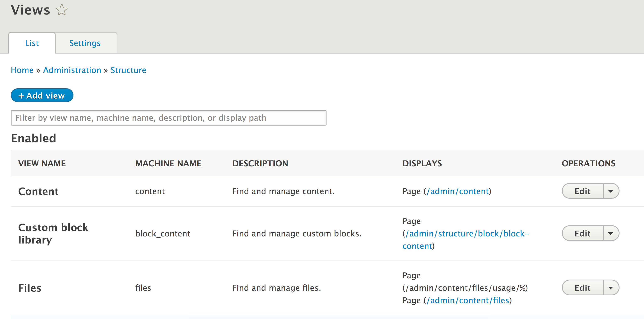Open the /admin/content display path link
The height and width of the screenshot is (319, 644).
(457, 191)
